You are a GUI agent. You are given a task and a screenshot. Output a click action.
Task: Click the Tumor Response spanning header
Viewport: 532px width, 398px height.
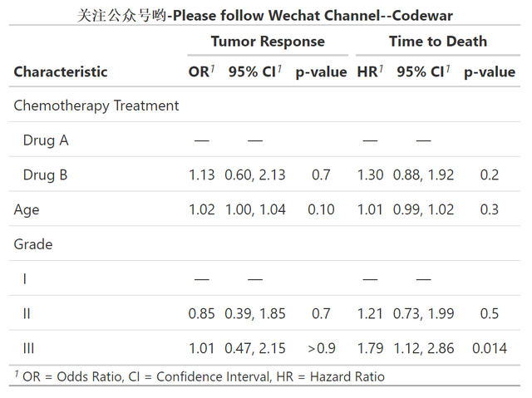(x=268, y=42)
